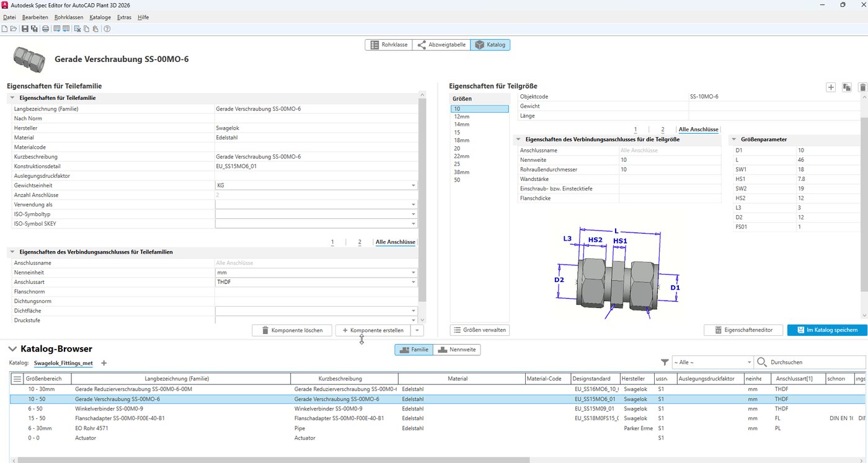
Task: Select the Katalog tab
Action: pyautogui.click(x=490, y=45)
